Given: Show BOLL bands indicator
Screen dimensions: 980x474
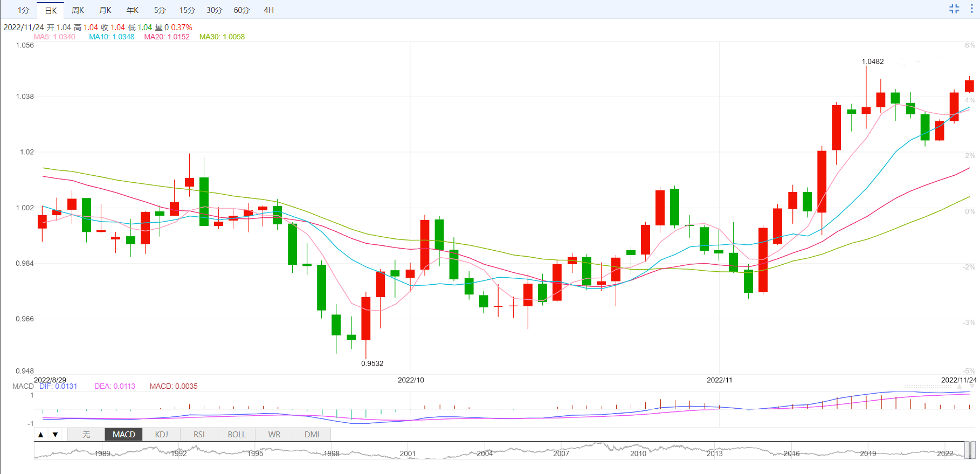Looking at the screenshot, I should (x=237, y=435).
